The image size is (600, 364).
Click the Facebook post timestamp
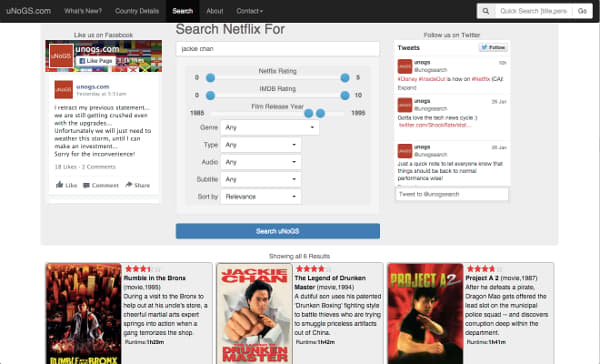tap(101, 94)
